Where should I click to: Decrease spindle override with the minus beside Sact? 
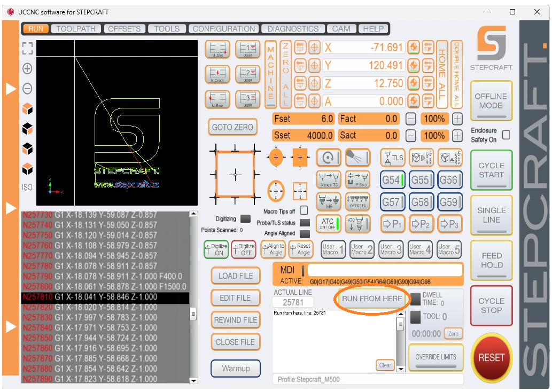tap(411, 136)
